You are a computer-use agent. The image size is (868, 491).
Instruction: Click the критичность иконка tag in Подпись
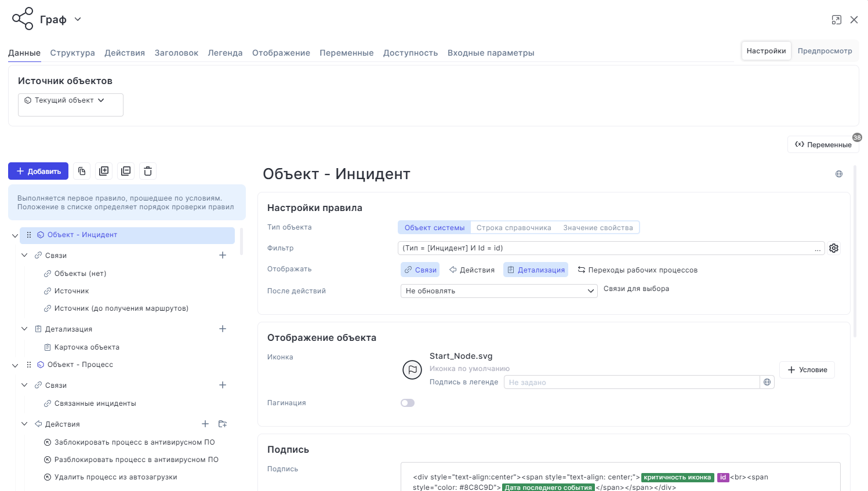(x=677, y=478)
